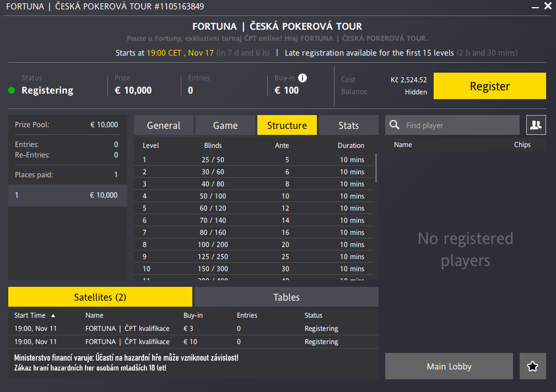Click the Level column header
This screenshot has width=556, height=392.
click(x=150, y=145)
